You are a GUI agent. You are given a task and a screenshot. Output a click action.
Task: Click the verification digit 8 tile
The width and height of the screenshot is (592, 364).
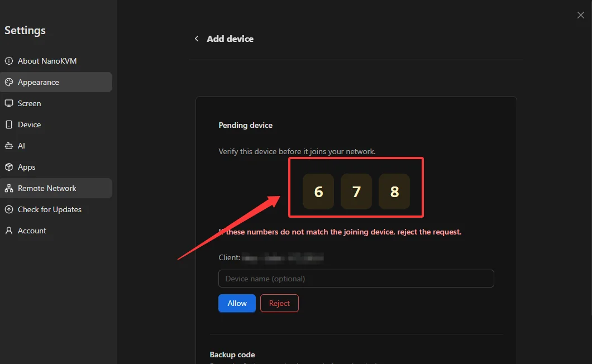point(394,191)
